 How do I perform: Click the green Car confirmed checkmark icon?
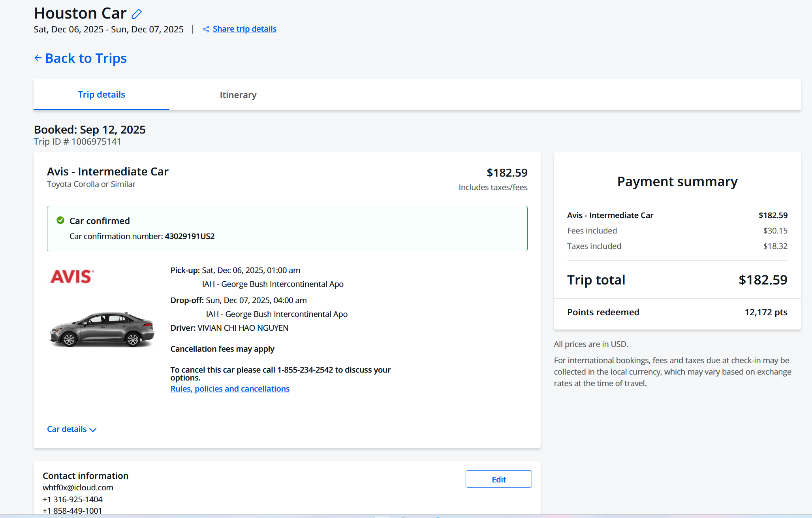60,220
